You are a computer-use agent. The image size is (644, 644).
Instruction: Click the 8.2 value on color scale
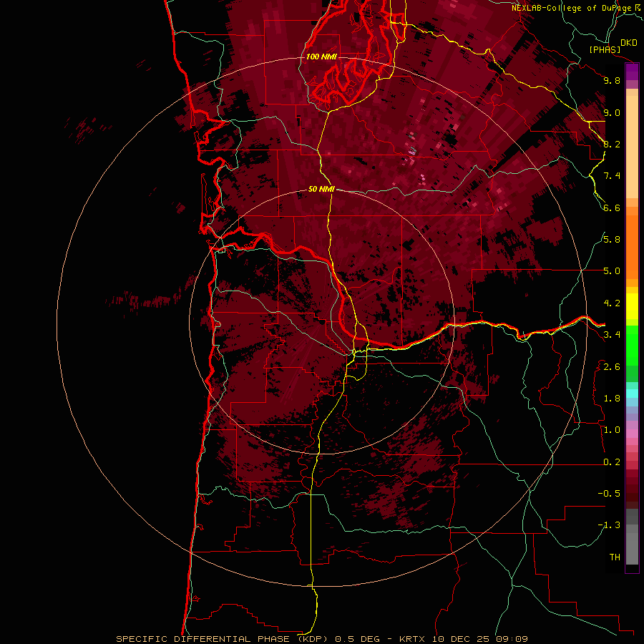(612, 144)
